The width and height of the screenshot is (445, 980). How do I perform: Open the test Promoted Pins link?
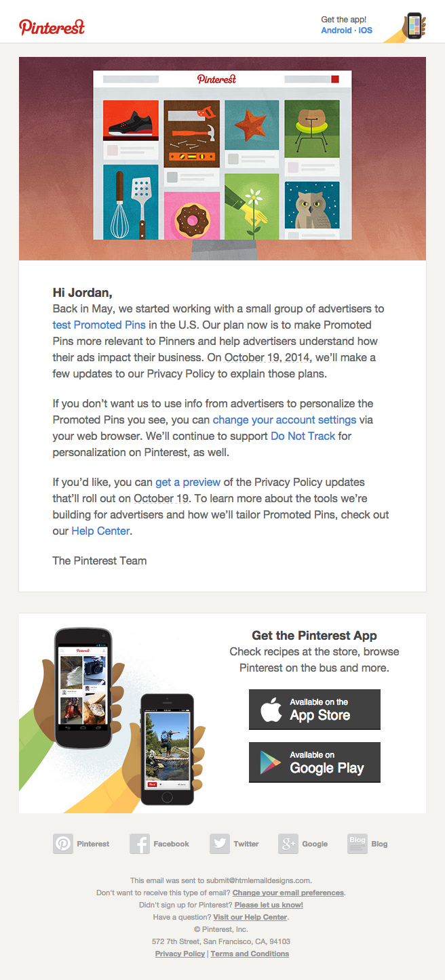click(x=99, y=325)
